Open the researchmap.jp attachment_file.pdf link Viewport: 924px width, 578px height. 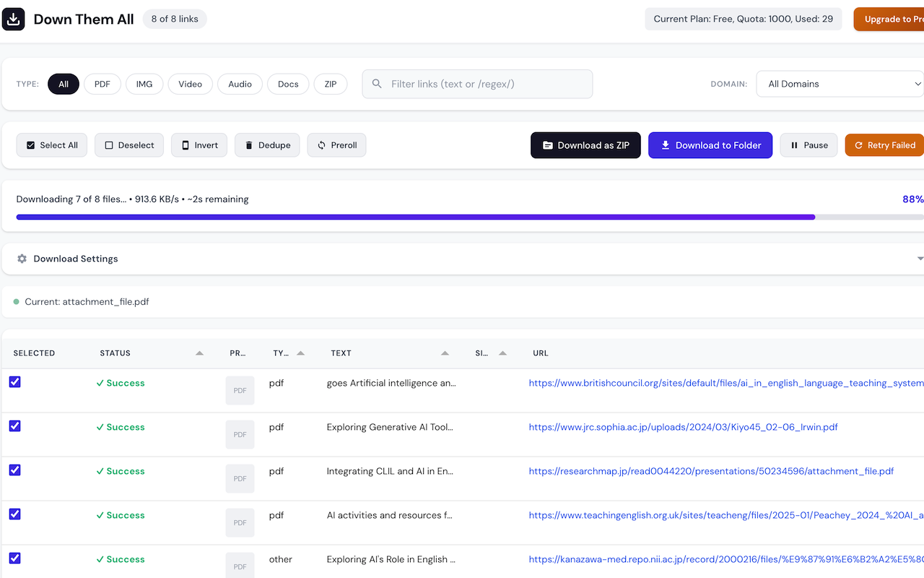click(x=711, y=471)
